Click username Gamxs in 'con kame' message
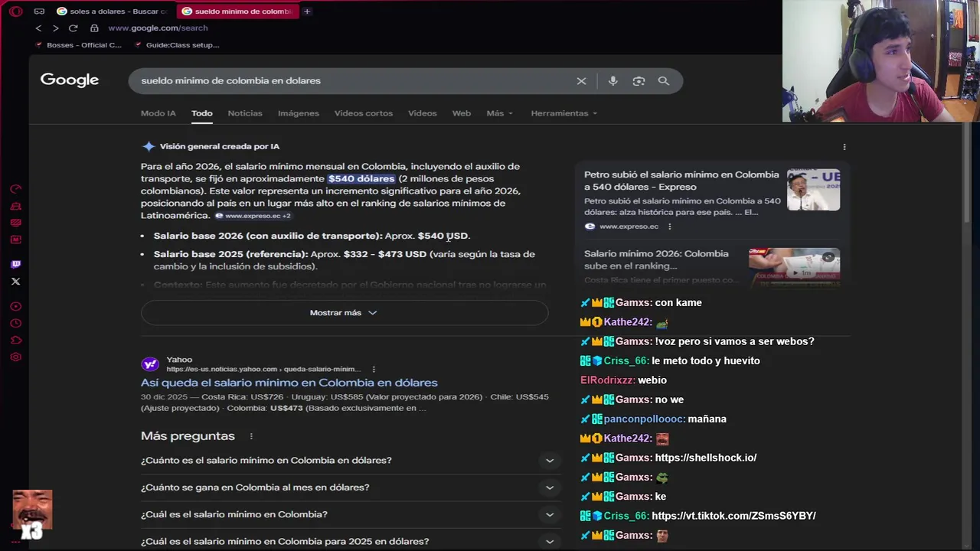Viewport: 980px width, 551px height. point(633,303)
